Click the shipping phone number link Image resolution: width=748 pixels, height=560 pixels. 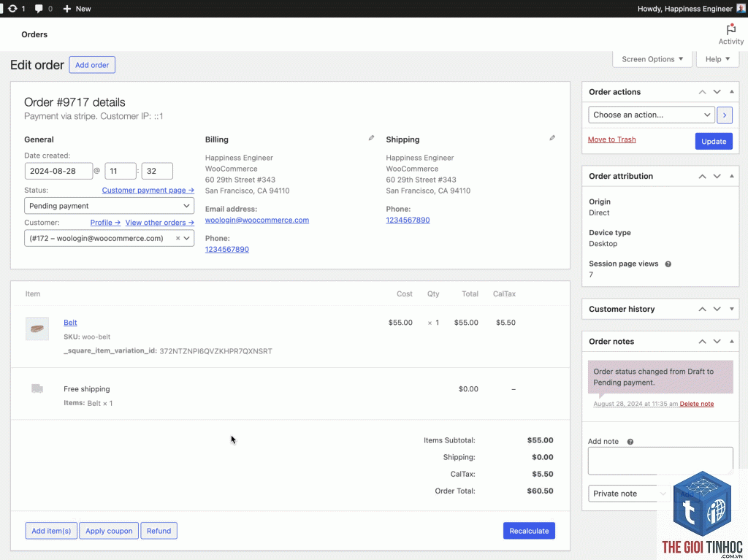pos(408,220)
